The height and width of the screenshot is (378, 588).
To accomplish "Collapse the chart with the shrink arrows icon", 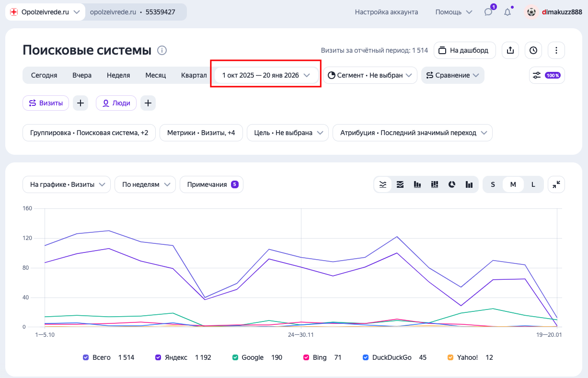I will pyautogui.click(x=556, y=184).
